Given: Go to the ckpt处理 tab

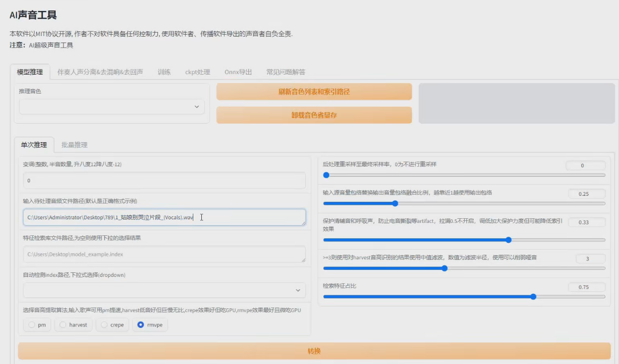Looking at the screenshot, I should 197,72.
